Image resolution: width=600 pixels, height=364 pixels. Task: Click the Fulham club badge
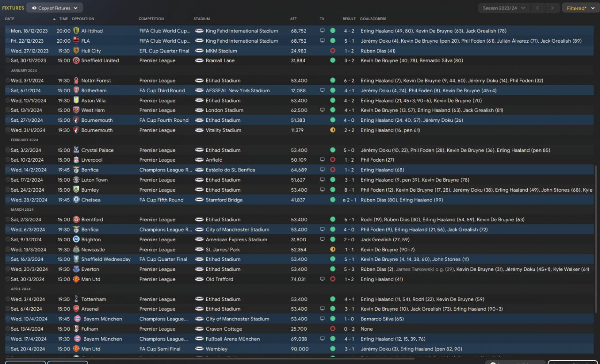[76, 329]
